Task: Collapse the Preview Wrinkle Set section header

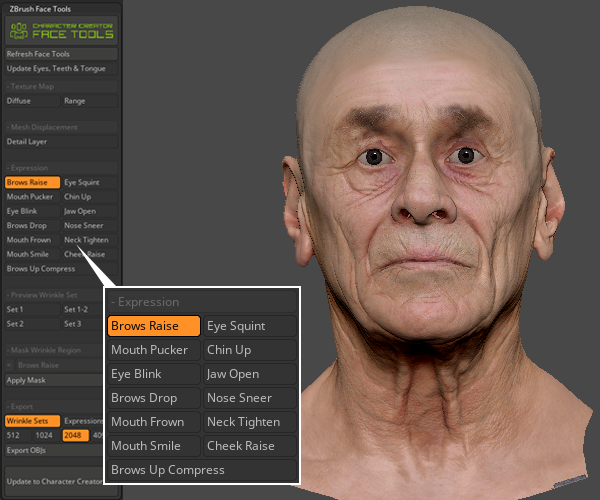Action: coord(55,295)
